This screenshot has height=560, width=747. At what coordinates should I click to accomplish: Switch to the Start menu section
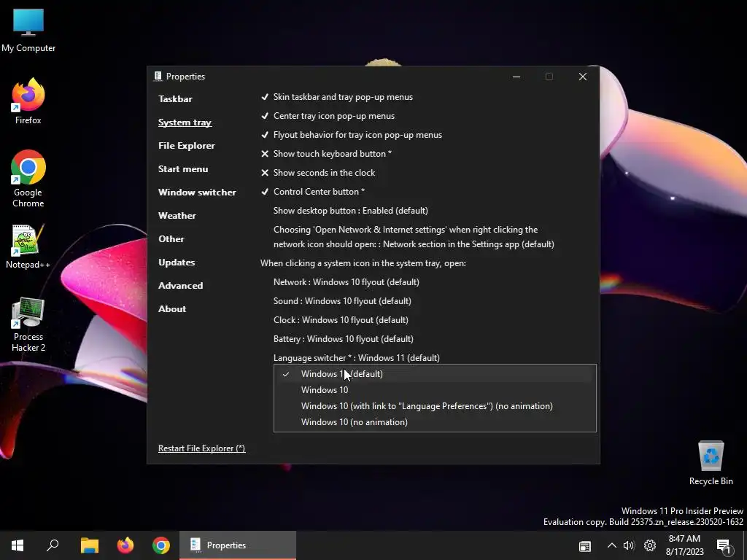[x=183, y=169]
